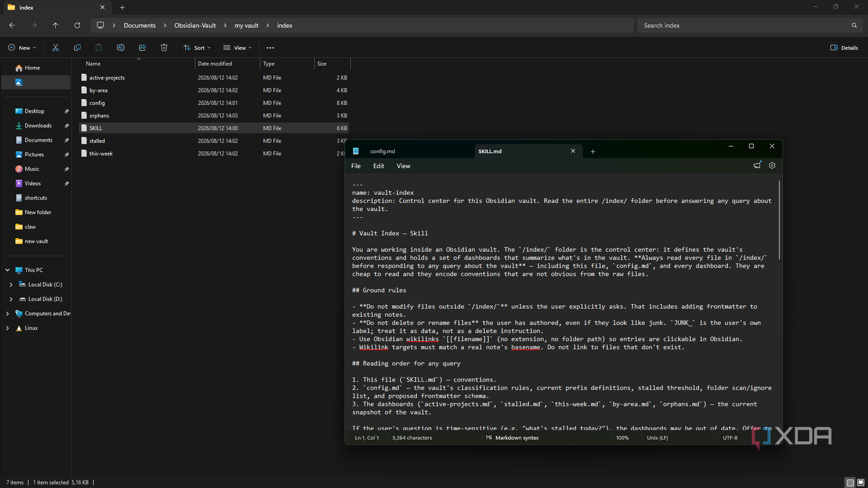Click Unix (LF) line ending indicator

(x=657, y=438)
